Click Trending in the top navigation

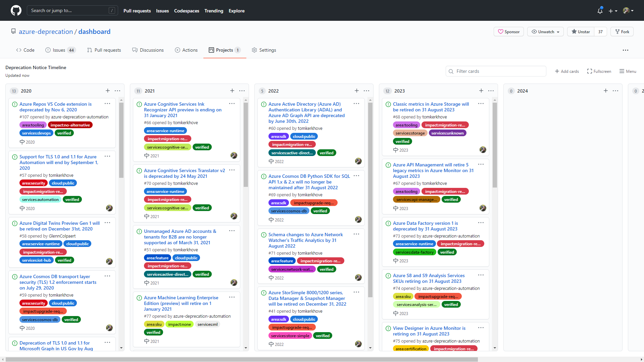(x=214, y=11)
